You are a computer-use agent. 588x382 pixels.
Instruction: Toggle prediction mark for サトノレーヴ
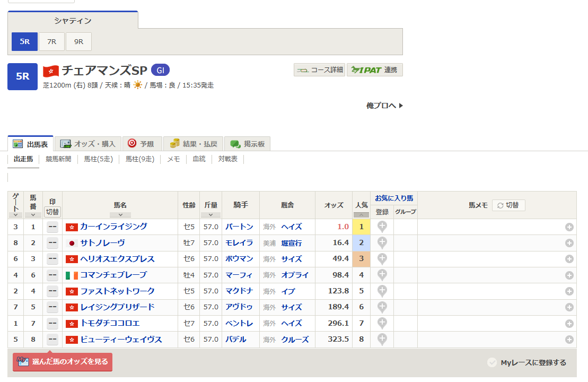pyautogui.click(x=52, y=243)
